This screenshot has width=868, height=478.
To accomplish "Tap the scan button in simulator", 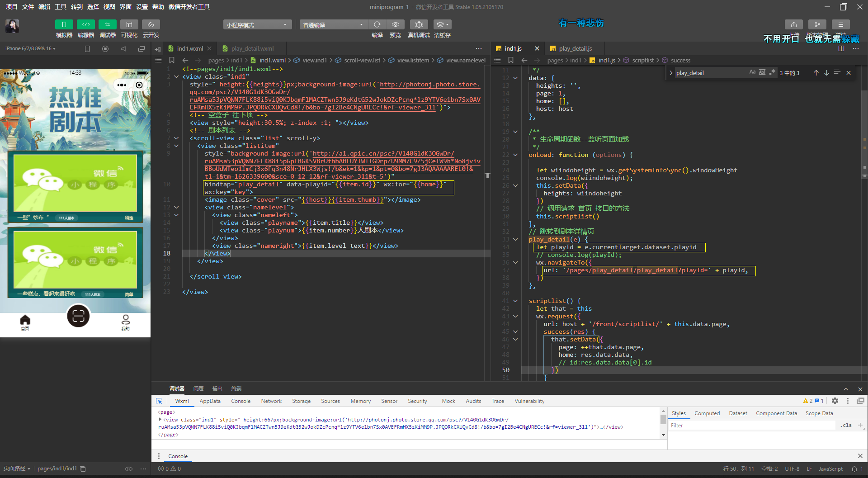I will pyautogui.click(x=78, y=316).
